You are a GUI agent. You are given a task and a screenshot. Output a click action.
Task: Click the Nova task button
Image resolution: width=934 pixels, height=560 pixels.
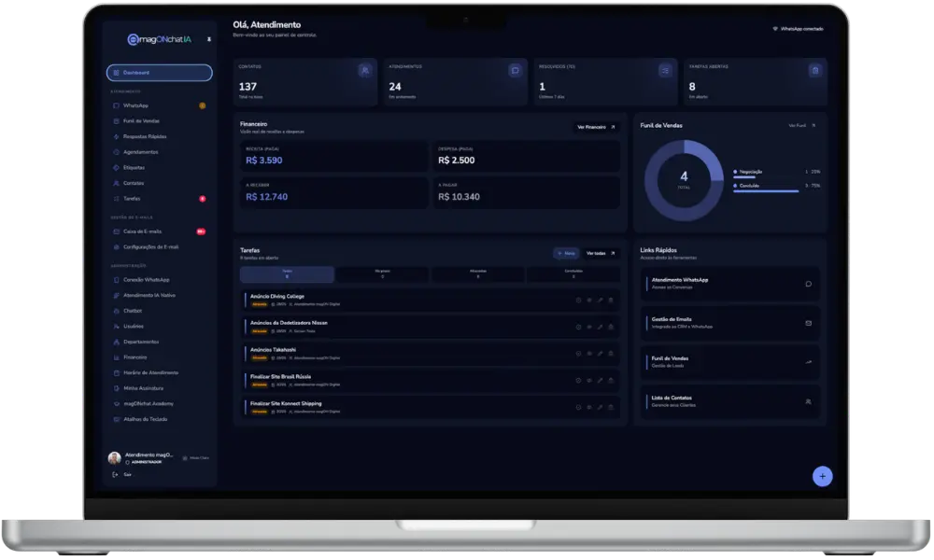[566, 254]
